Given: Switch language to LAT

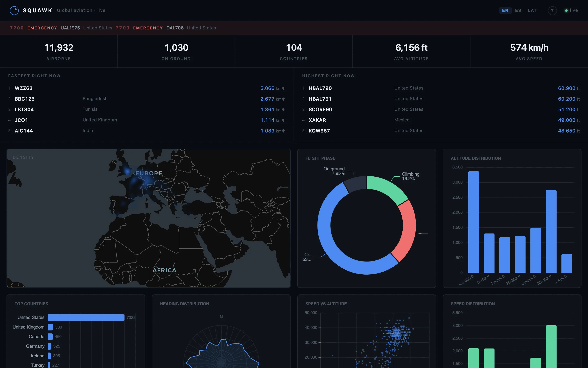Looking at the screenshot, I should pos(532,10).
